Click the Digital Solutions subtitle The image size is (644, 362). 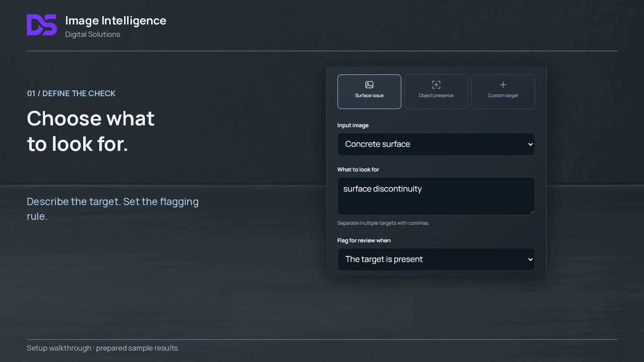pyautogui.click(x=93, y=35)
